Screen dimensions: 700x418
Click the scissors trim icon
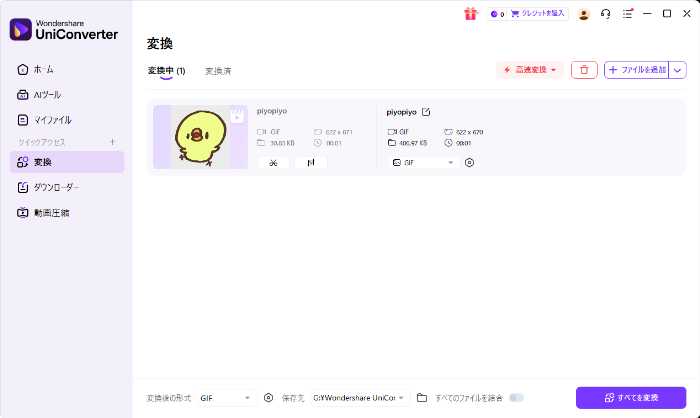273,163
